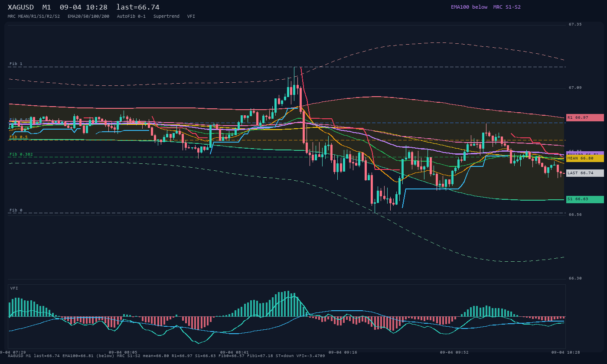This screenshot has height=364, width=607.
Task: Select the 'EMA20/50/100/200' indicator label
Action: coord(88,16)
